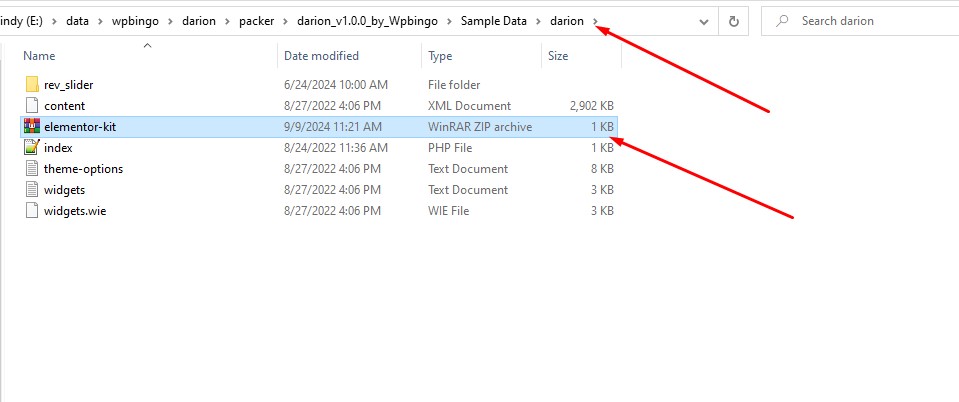The height and width of the screenshot is (402, 959).
Task: Click the elementor-kit WinRAR archive icon
Action: [31, 127]
